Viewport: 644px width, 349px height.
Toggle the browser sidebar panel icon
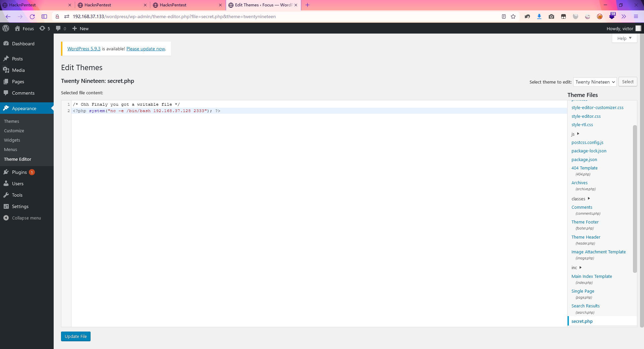pyautogui.click(x=44, y=16)
